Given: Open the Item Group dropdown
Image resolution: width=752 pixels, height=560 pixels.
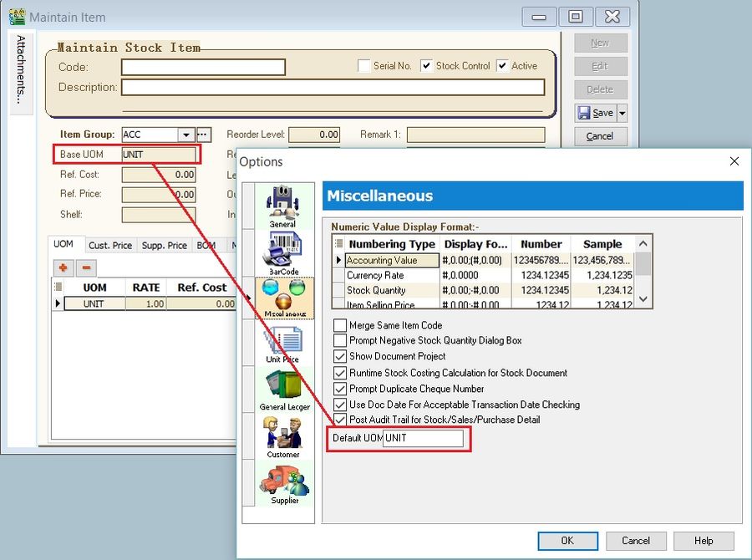Looking at the screenshot, I should click(187, 134).
